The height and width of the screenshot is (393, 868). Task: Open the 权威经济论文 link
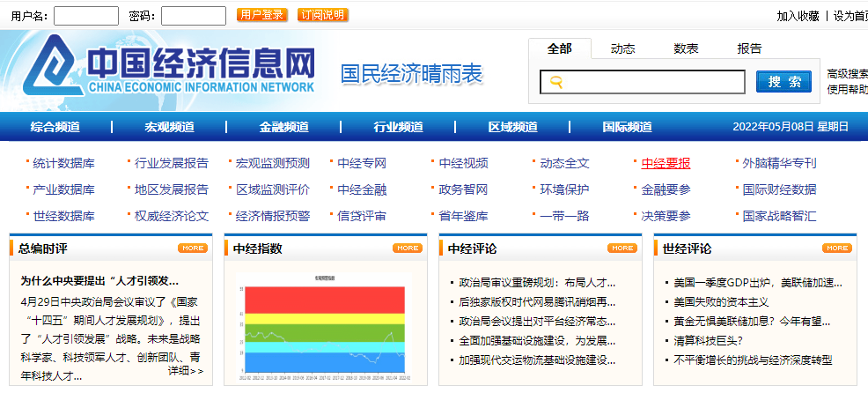coord(172,216)
